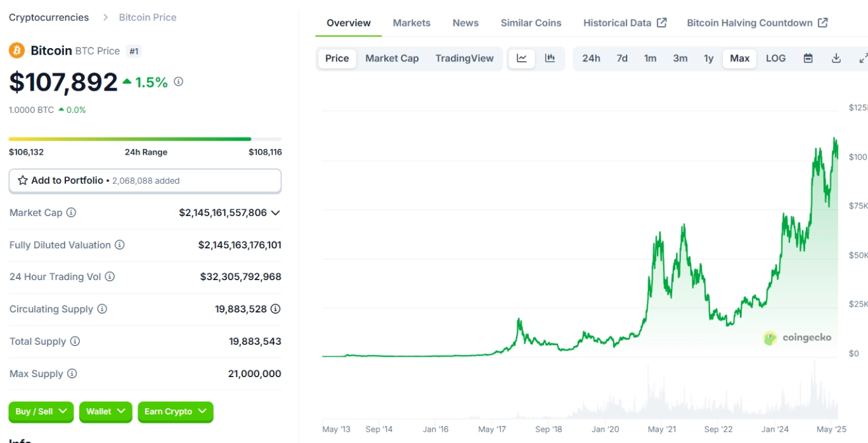Click the $108,116 range high value
This screenshot has width=868, height=443.
tap(265, 152)
